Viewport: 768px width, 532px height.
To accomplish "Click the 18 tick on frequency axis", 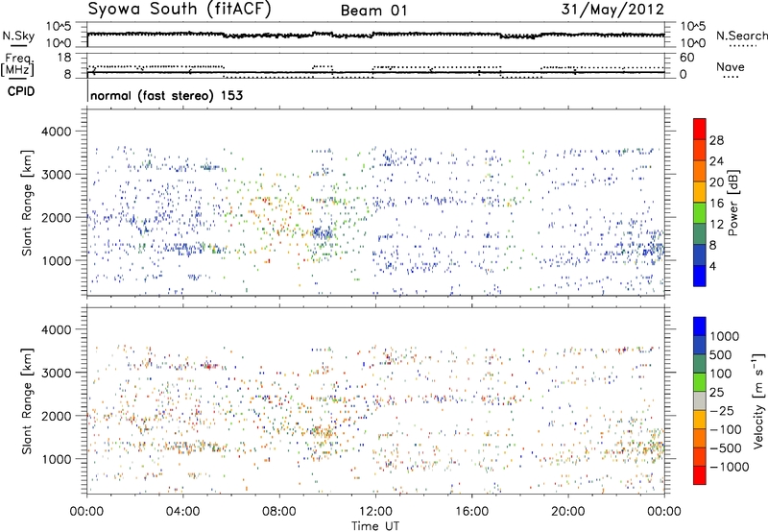I will (64, 58).
